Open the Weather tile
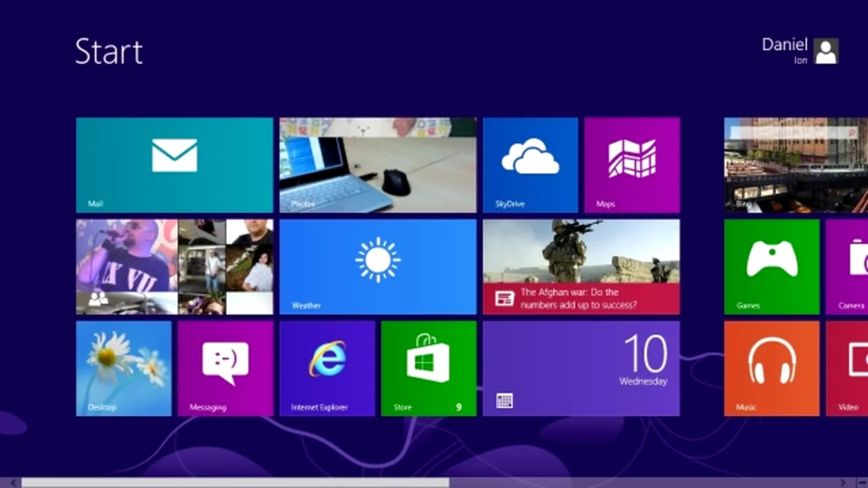The image size is (868, 488). tap(377, 266)
